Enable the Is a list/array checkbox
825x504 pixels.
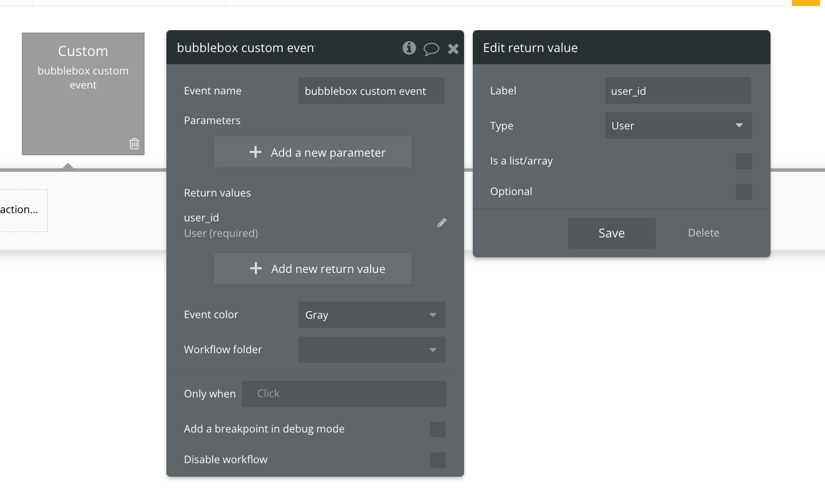743,161
